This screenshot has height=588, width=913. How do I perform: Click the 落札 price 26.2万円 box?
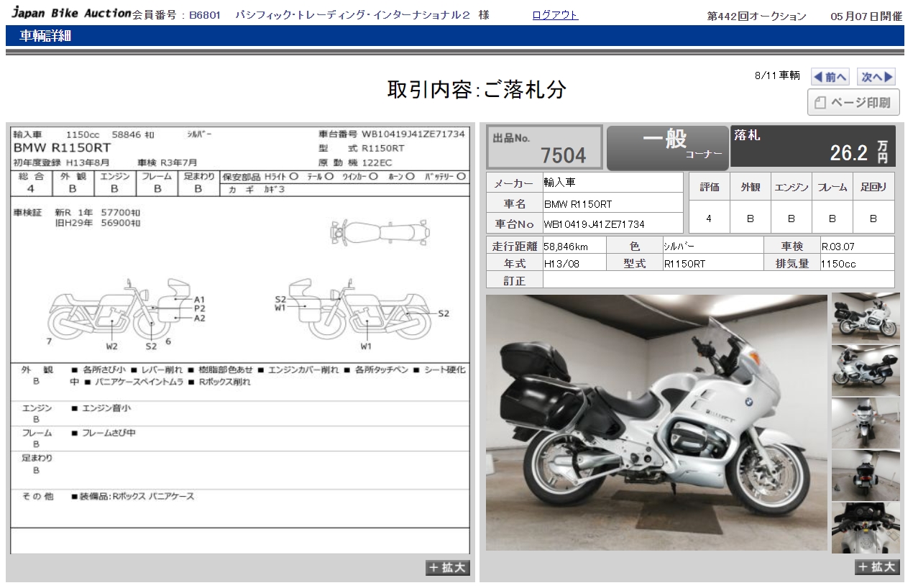pyautogui.click(x=813, y=146)
